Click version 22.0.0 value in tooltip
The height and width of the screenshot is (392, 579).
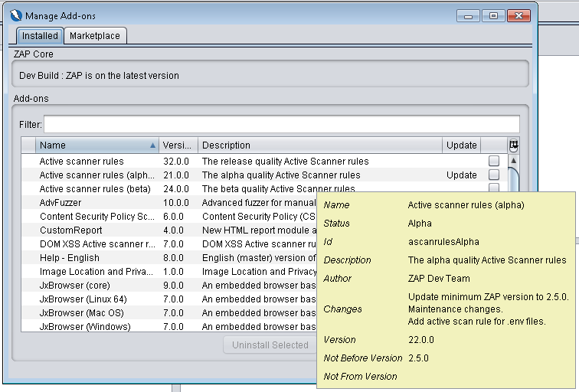point(421,340)
